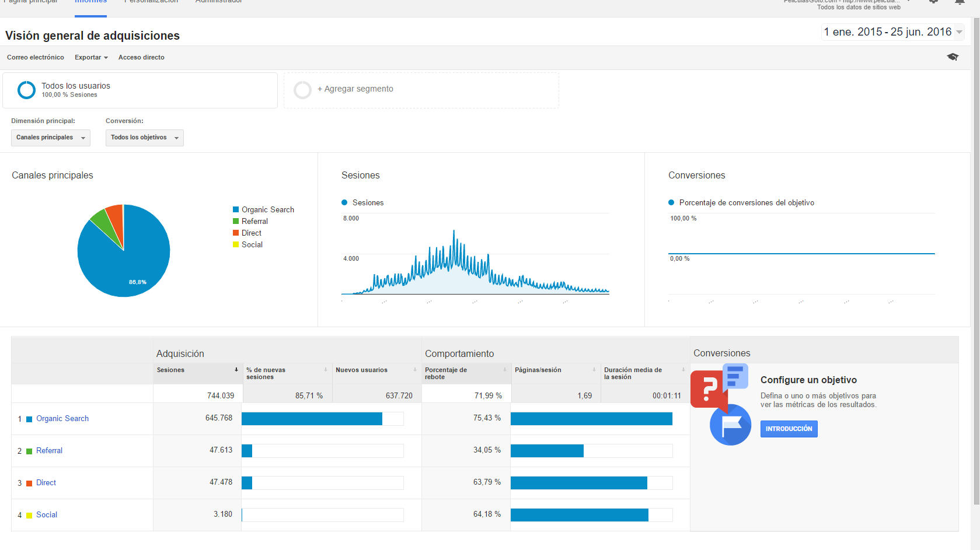The height and width of the screenshot is (550, 980).
Task: Click the Todos los usuarios segment circle icon
Action: [26, 90]
